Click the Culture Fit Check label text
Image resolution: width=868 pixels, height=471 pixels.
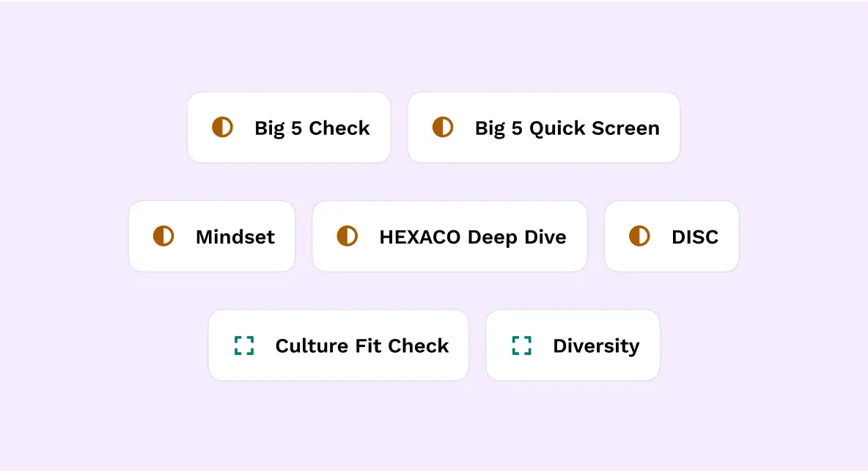pos(361,345)
